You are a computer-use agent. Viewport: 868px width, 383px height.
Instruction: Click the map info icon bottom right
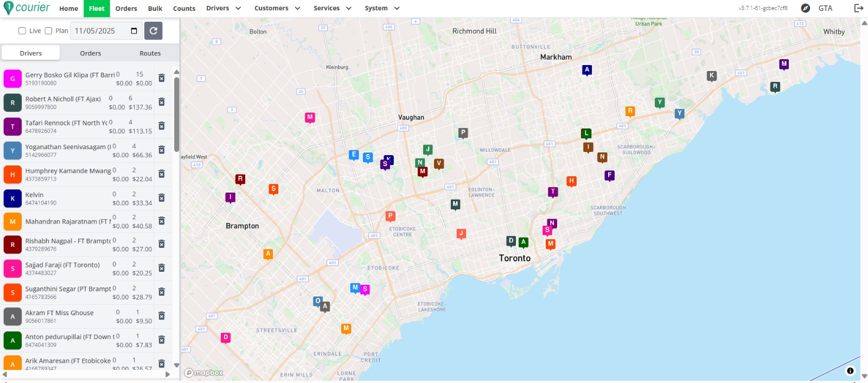pyautogui.click(x=850, y=371)
